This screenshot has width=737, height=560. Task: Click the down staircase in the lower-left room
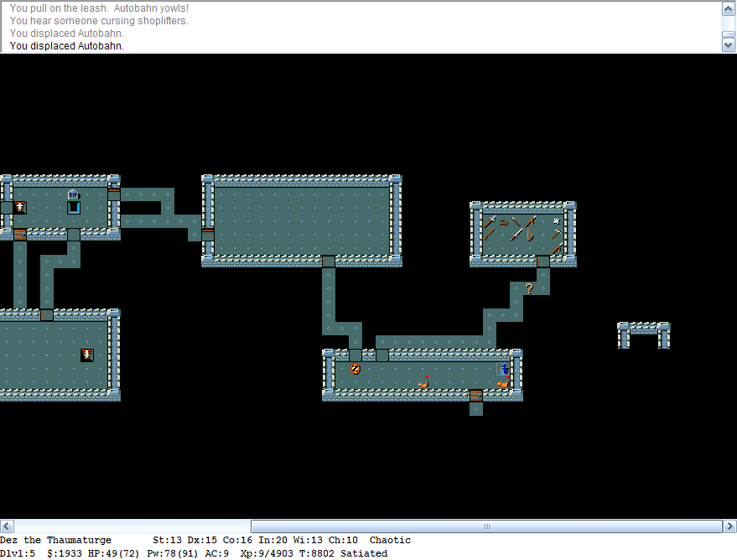point(87,355)
